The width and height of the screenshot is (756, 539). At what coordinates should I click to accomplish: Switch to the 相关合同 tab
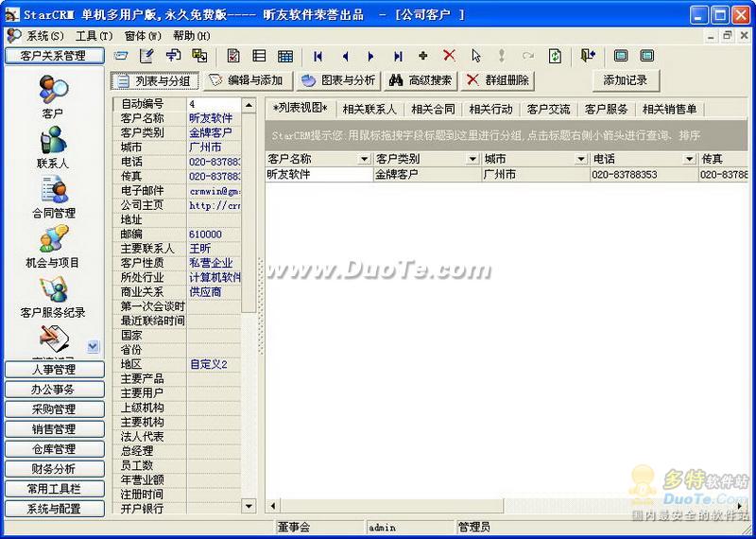(x=433, y=110)
